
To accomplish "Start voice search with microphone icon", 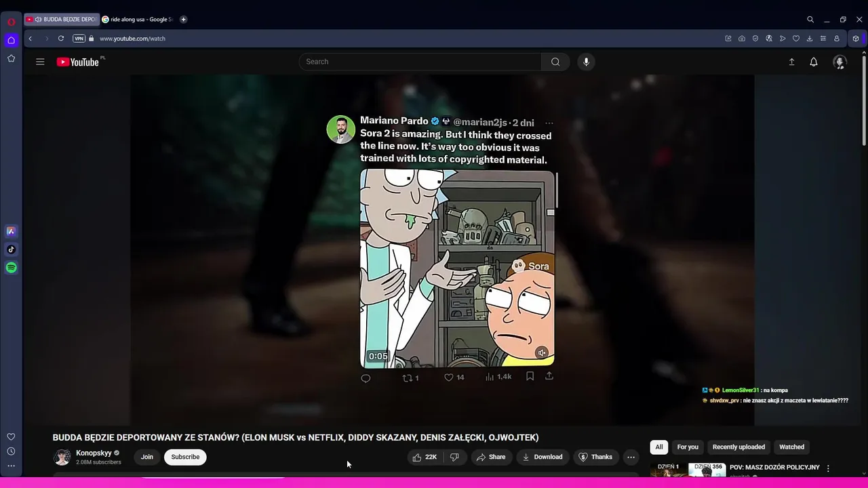I will coord(587,62).
